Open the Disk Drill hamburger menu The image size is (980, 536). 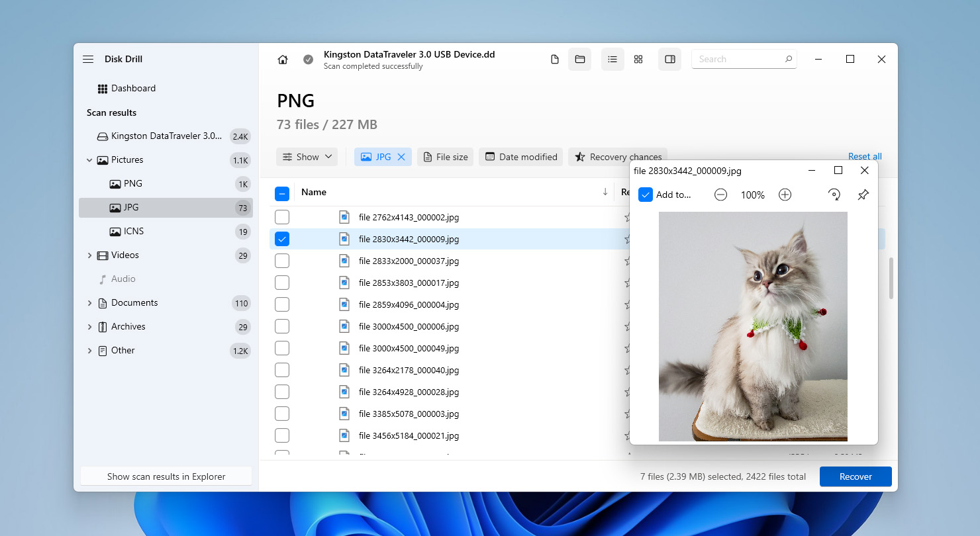point(87,59)
